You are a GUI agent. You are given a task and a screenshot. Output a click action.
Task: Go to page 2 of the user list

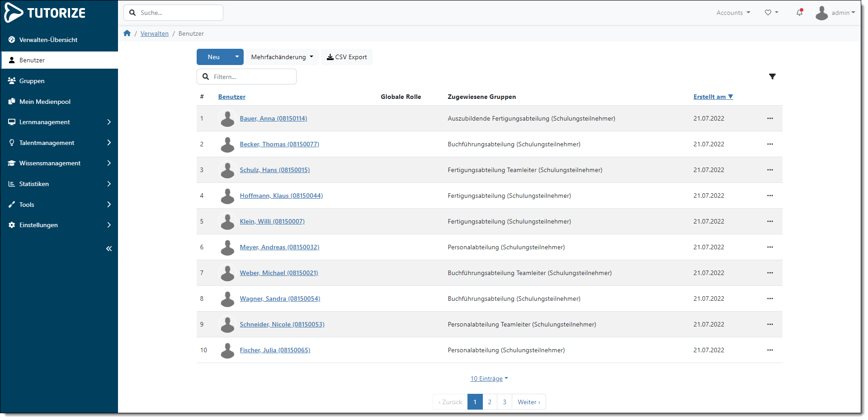(490, 401)
